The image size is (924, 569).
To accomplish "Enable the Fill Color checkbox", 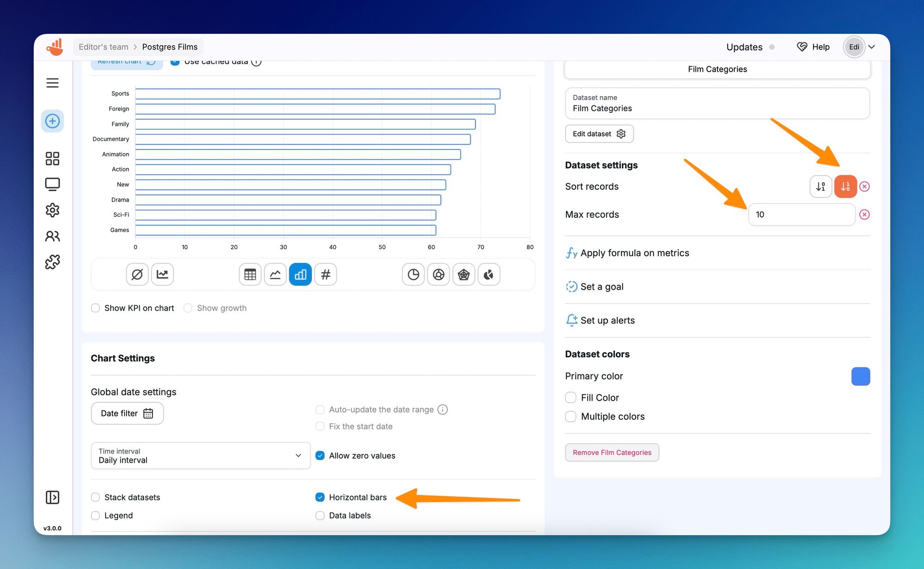I will [571, 398].
